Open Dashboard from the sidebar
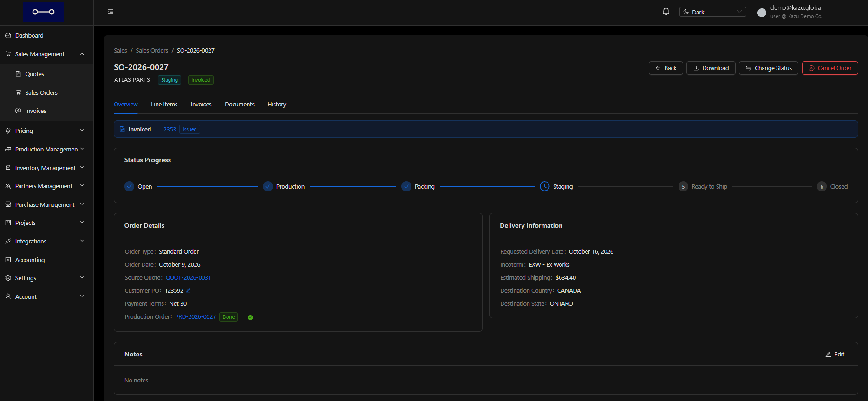 click(x=46, y=35)
